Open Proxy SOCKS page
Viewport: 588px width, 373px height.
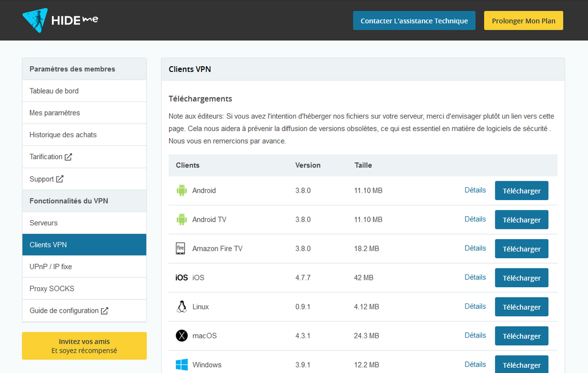click(84, 289)
